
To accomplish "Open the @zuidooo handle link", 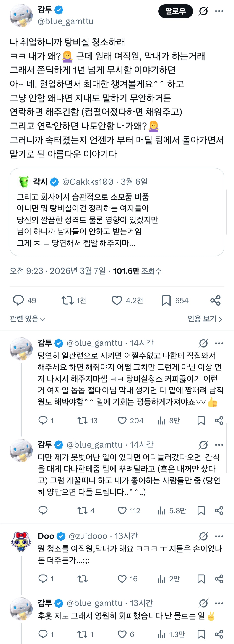I will [88, 536].
